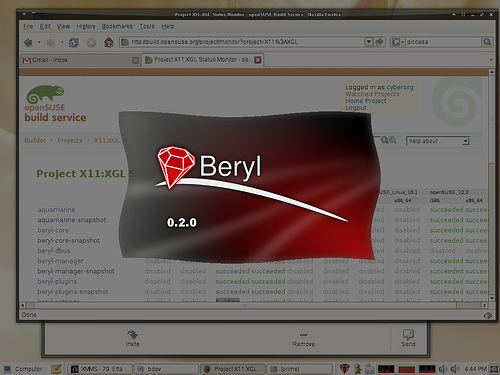
Task: Click the search field containing piccasa
Action: click(443, 42)
